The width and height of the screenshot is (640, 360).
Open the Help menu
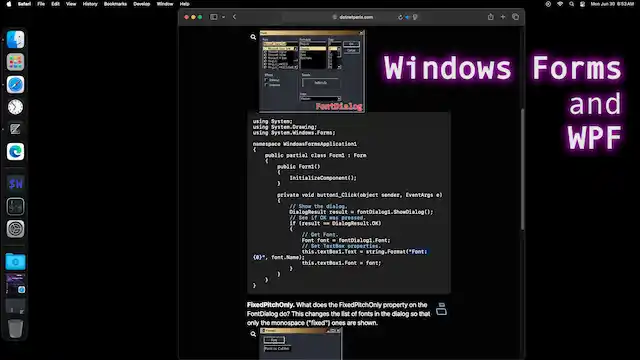coord(184,4)
